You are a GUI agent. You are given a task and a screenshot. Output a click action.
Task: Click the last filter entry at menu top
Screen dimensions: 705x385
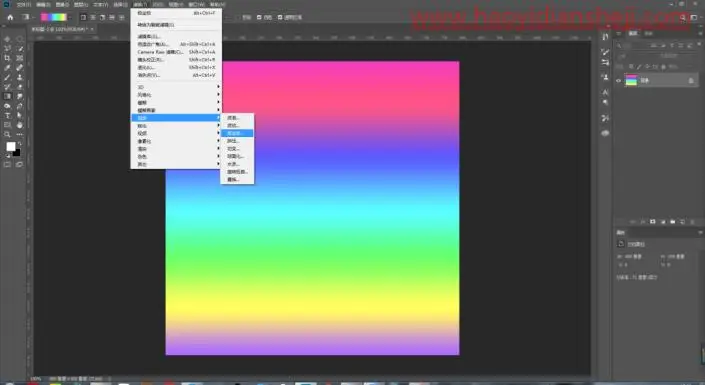[176, 13]
